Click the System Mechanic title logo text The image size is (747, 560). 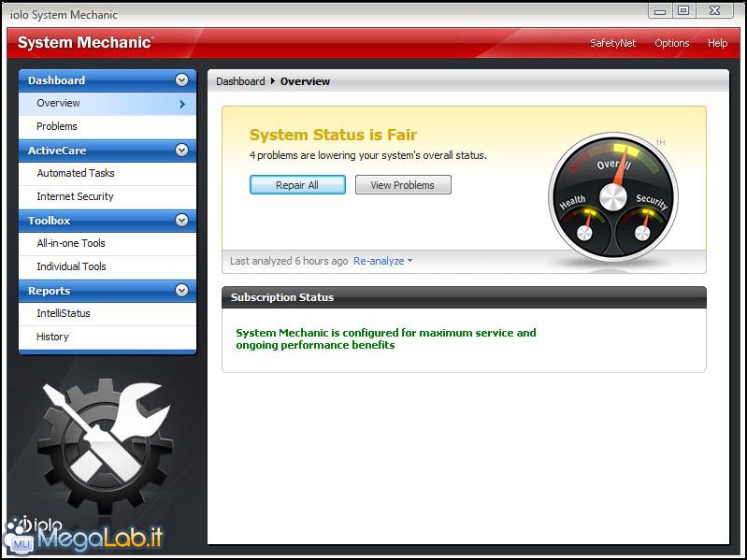pos(86,42)
